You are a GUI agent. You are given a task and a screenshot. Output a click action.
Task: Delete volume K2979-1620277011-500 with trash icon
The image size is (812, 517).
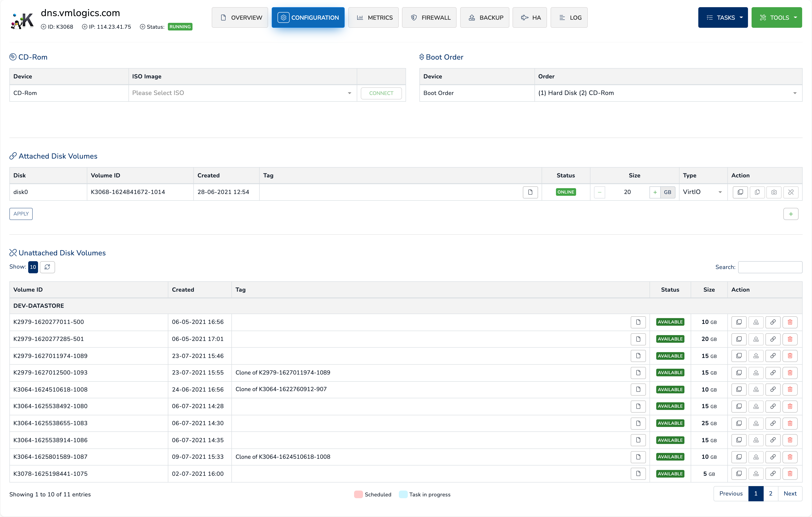tap(790, 322)
